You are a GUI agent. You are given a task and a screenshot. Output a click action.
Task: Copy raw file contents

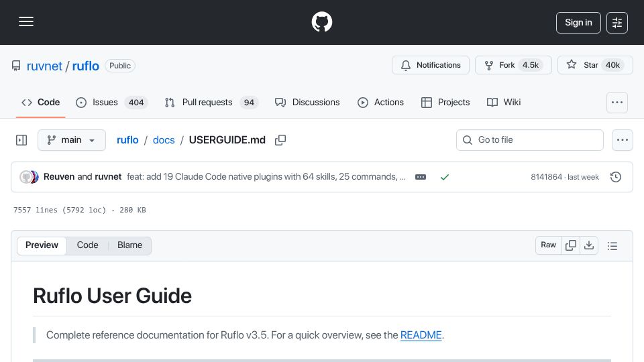[x=571, y=245]
